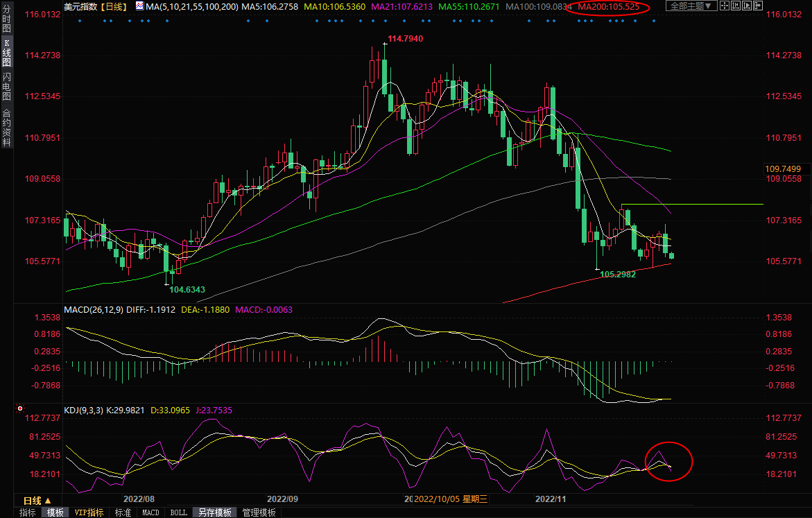Click the 另存模板 button

tap(214, 512)
